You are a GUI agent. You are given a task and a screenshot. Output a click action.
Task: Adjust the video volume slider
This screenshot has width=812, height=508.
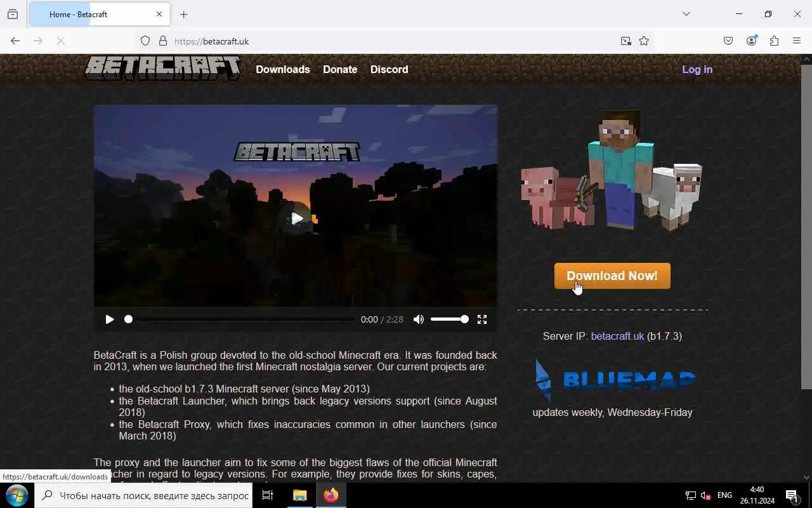[x=449, y=319]
